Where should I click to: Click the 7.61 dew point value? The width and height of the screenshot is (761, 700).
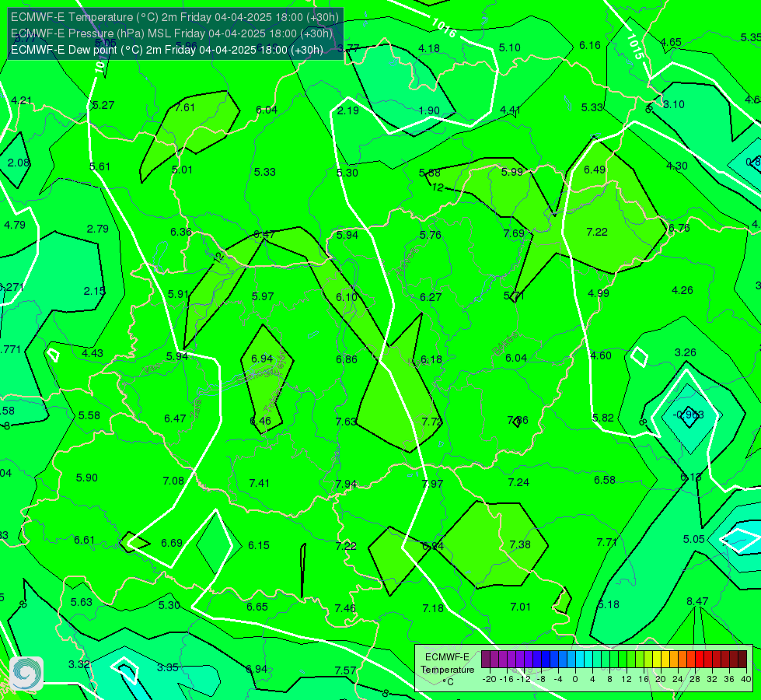click(x=185, y=107)
